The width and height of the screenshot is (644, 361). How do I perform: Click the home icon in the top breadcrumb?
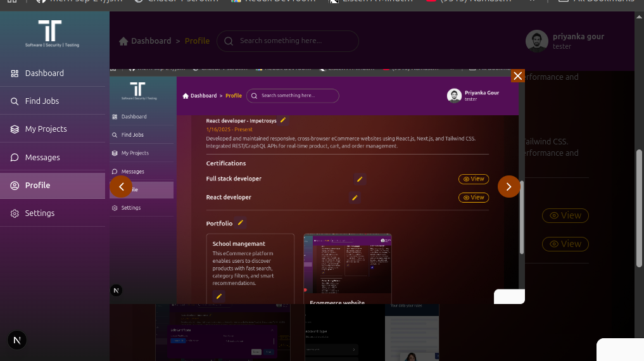click(123, 41)
